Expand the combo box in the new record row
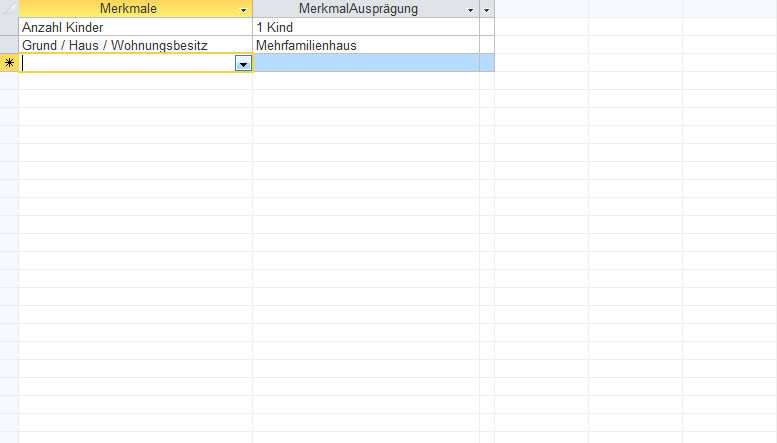This screenshot has height=443, width=777. click(243, 64)
